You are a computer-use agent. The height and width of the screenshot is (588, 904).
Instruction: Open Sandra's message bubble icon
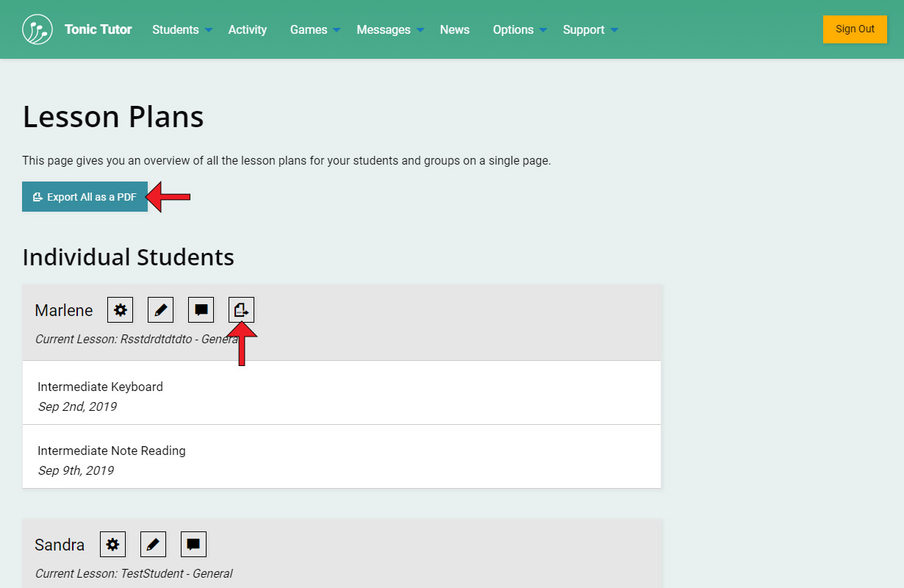[194, 545]
